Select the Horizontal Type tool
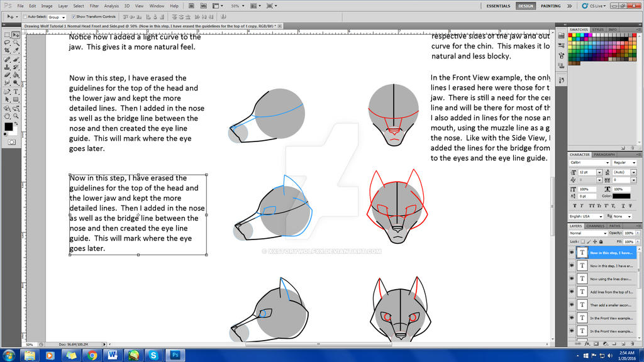Viewport: 644px width, 362px height. (16, 92)
